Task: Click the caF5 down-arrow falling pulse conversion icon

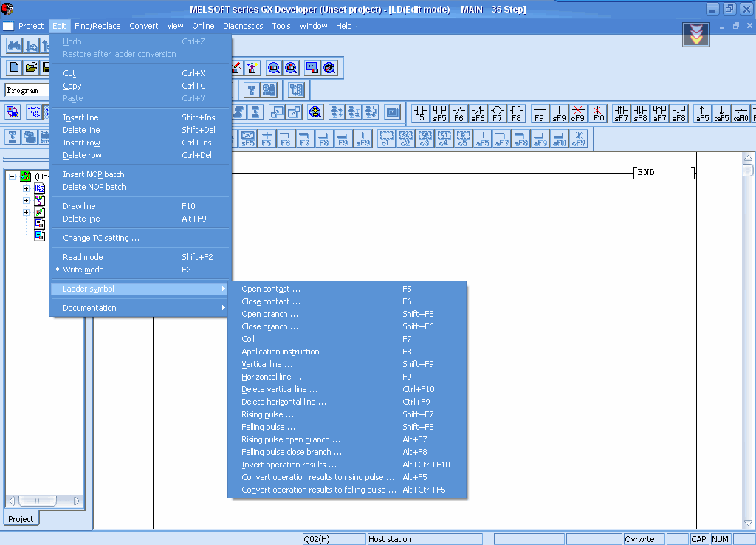Action: tap(722, 113)
